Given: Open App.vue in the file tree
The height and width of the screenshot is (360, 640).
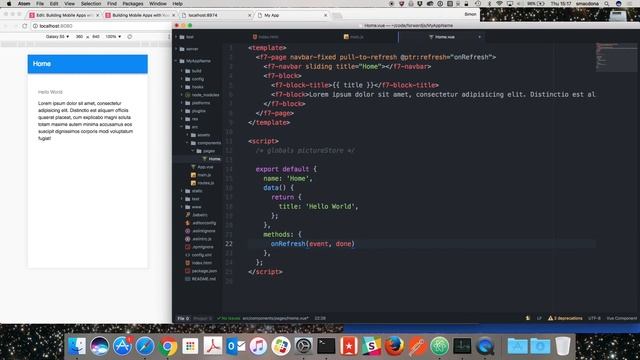Looking at the screenshot, I should pyautogui.click(x=202, y=167).
